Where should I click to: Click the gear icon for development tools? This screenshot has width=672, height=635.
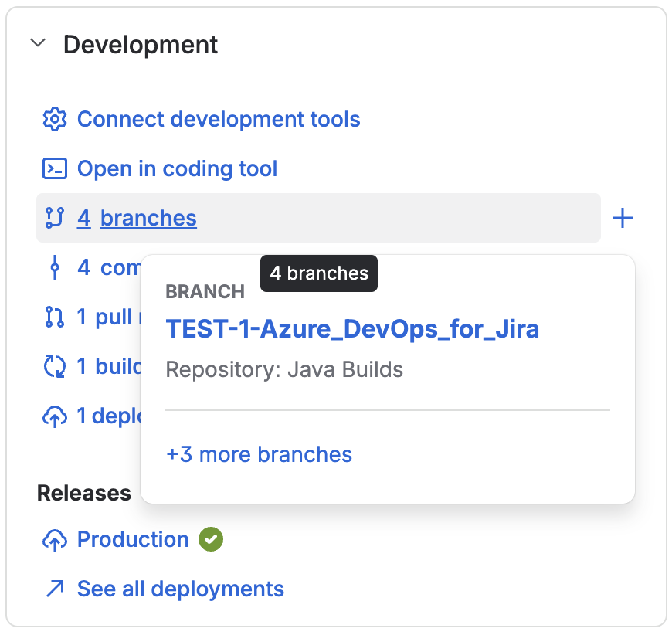point(55,119)
